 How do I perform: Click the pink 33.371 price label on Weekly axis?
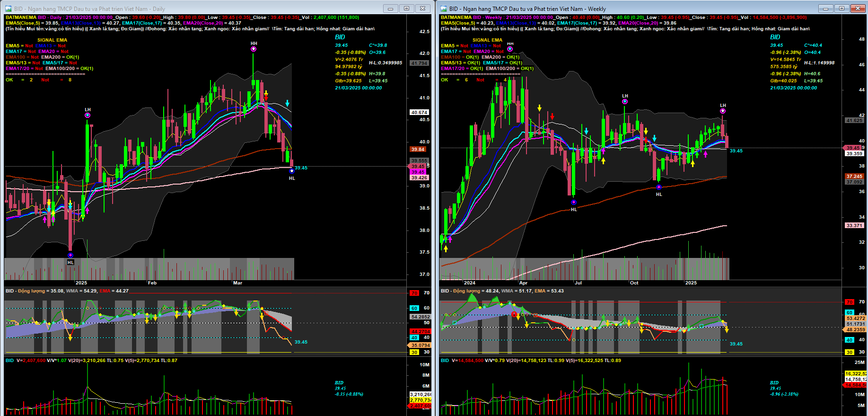coord(855,225)
